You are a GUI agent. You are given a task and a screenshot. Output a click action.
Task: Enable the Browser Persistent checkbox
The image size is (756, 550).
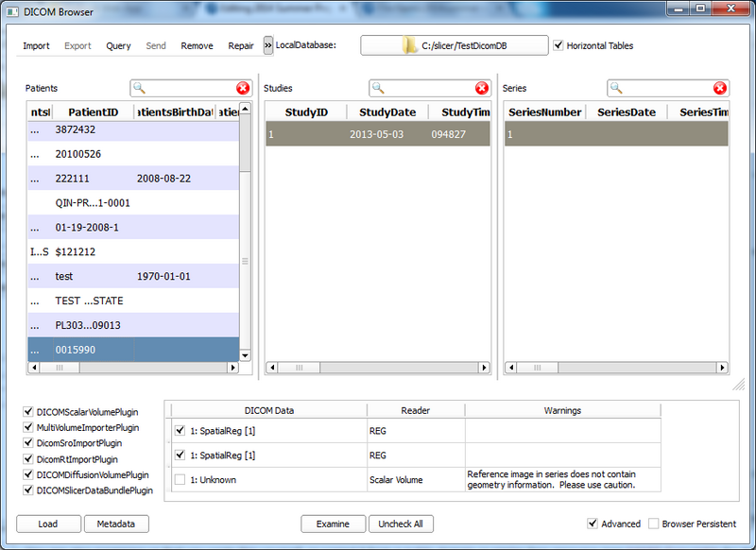click(x=654, y=524)
